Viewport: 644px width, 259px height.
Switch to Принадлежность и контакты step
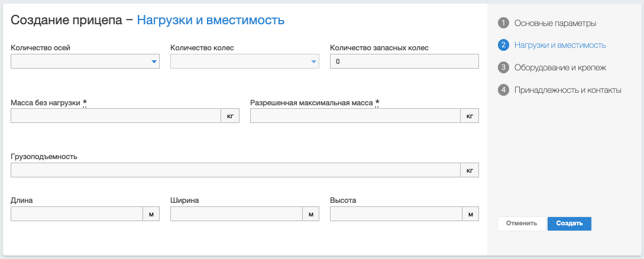coord(568,90)
